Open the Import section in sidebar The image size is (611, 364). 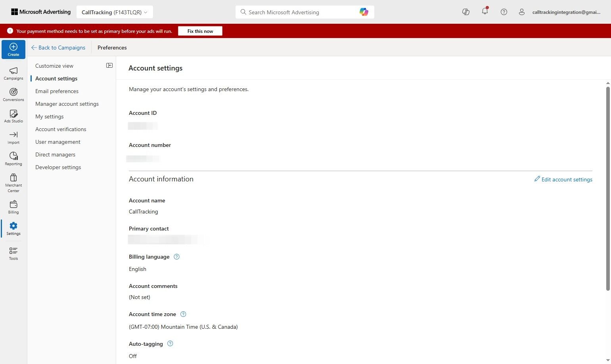pos(13,137)
